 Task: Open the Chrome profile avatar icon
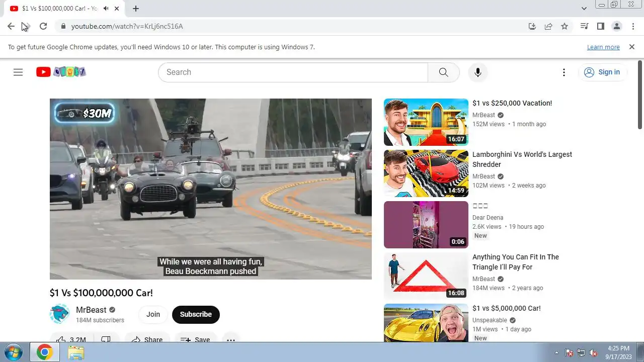coord(616,26)
